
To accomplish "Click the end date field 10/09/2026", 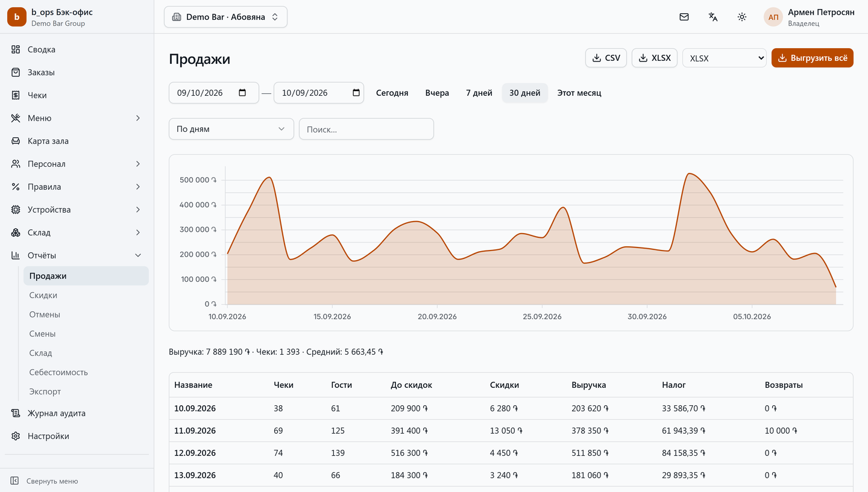I will 319,93.
